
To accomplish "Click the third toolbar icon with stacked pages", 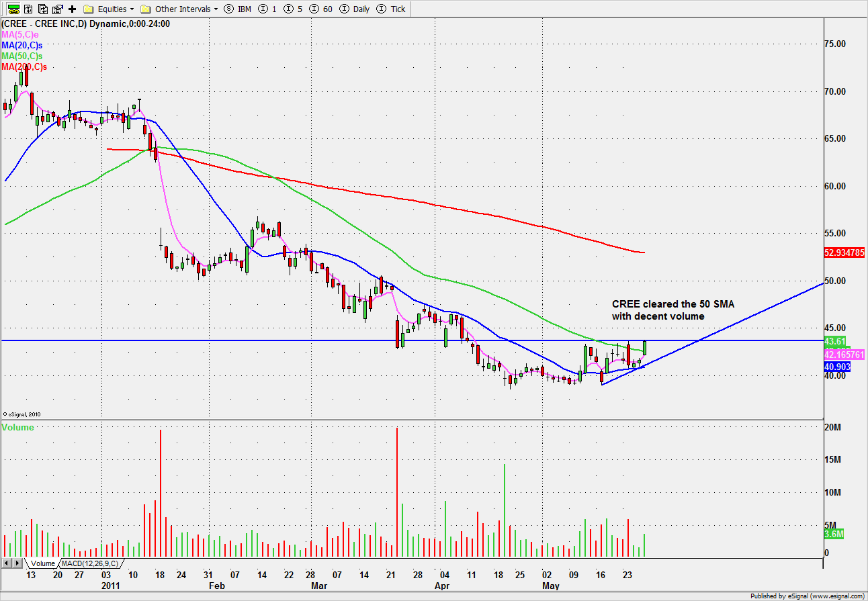I will click(x=42, y=9).
